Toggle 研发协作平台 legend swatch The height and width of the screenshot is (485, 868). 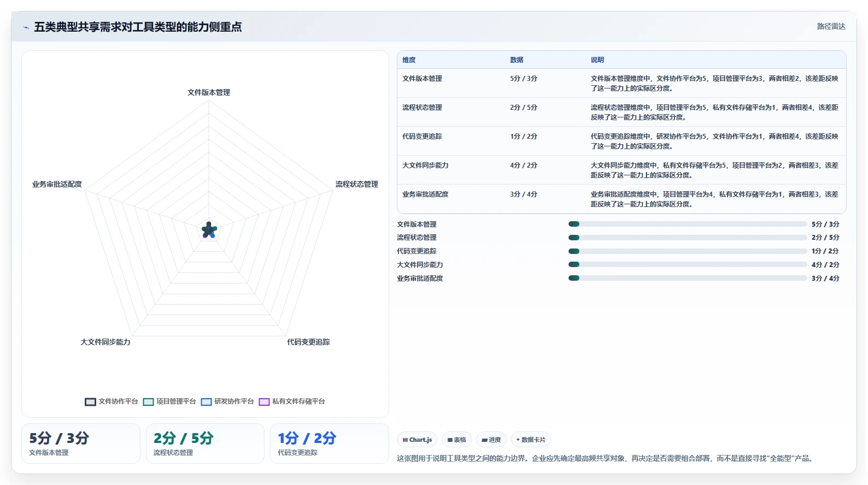click(x=206, y=402)
